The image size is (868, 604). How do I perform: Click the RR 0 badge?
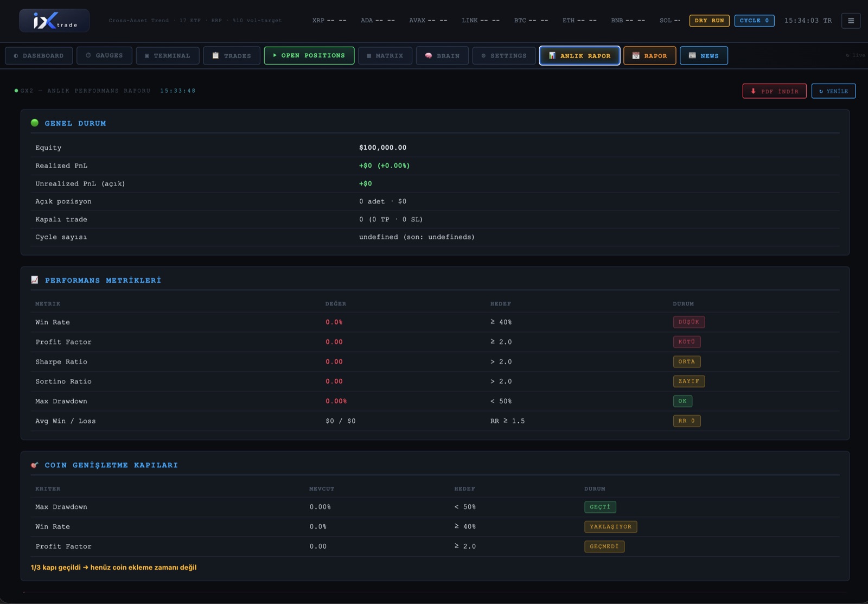(x=687, y=421)
